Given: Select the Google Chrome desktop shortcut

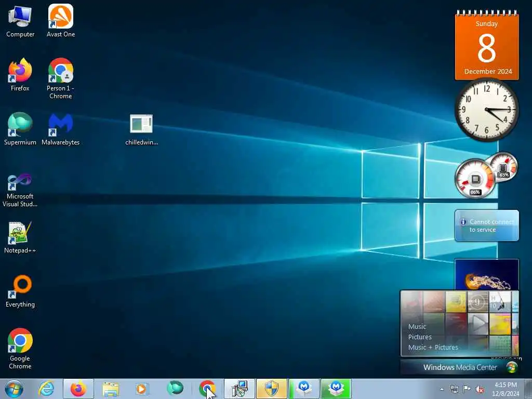Looking at the screenshot, I should [20, 349].
